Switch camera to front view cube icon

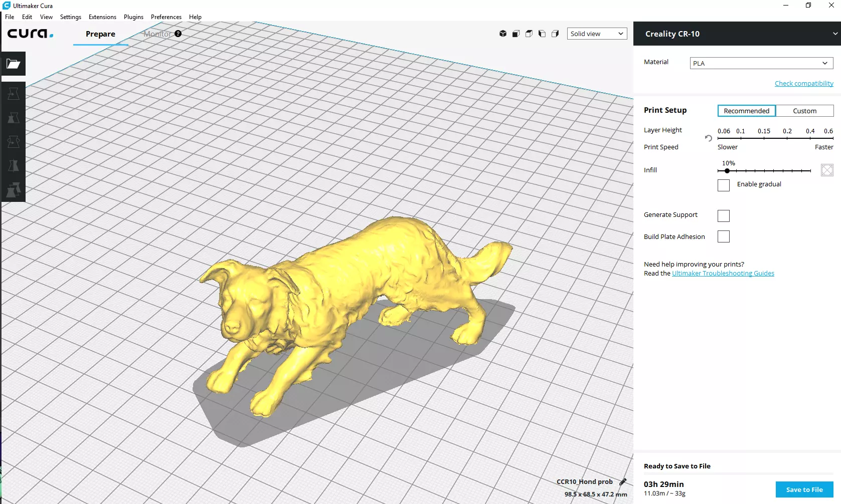pyautogui.click(x=516, y=34)
